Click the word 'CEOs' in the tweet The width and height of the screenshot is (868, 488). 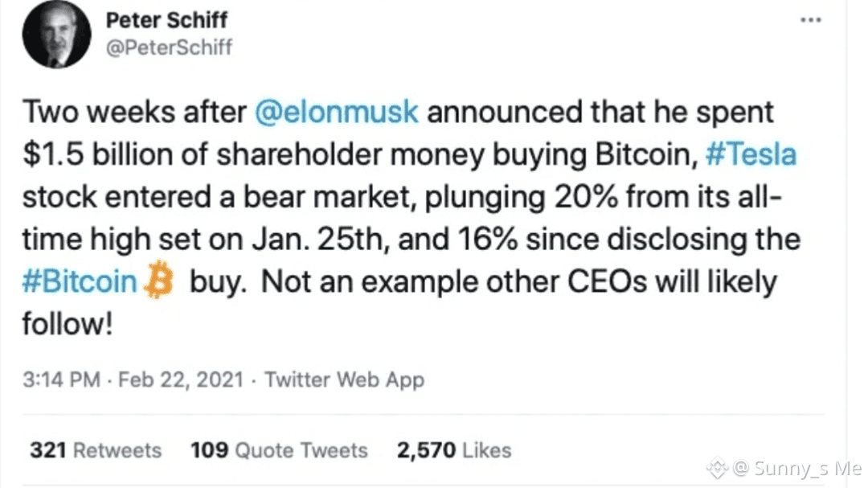(x=608, y=281)
